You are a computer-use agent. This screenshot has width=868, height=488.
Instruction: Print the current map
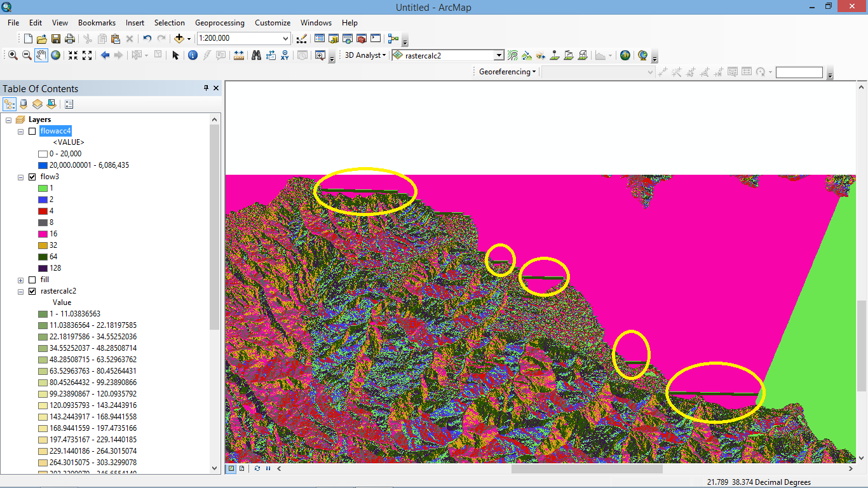70,39
